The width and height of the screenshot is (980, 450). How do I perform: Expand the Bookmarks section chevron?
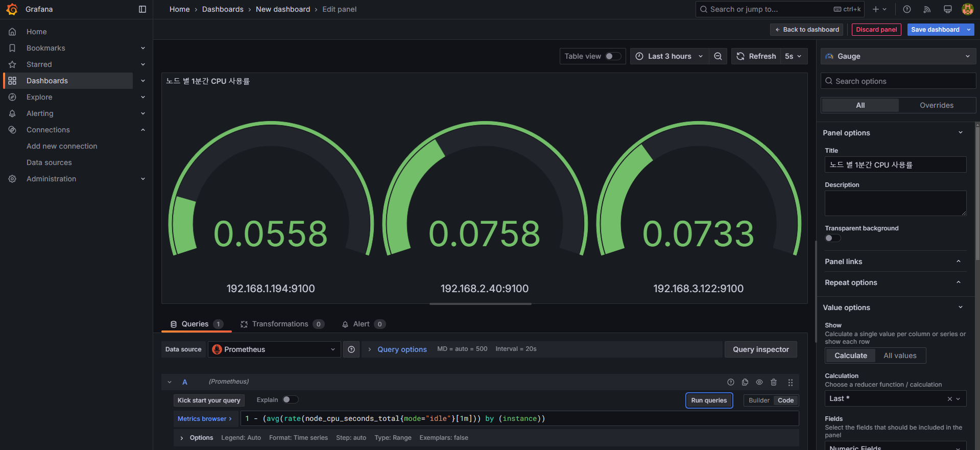point(143,48)
